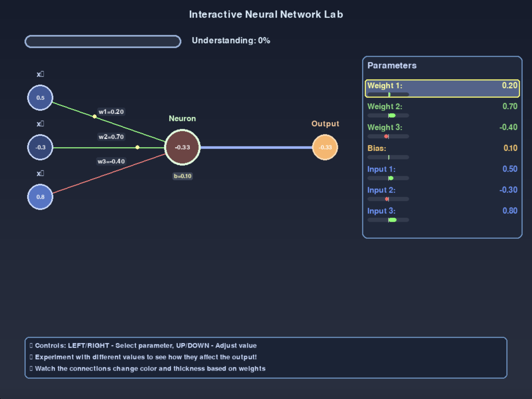The height and width of the screenshot is (399, 532).
Task: Click the w1=0.20 weight label
Action: click(111, 112)
